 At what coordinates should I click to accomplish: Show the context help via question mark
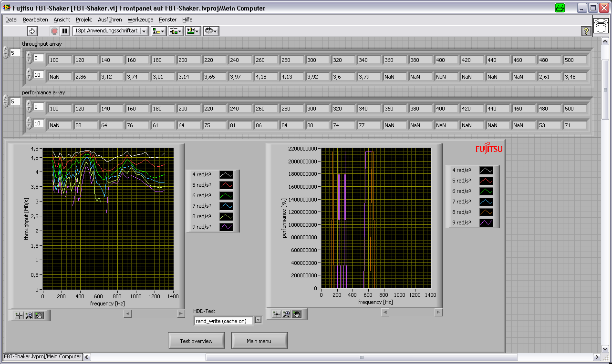586,31
